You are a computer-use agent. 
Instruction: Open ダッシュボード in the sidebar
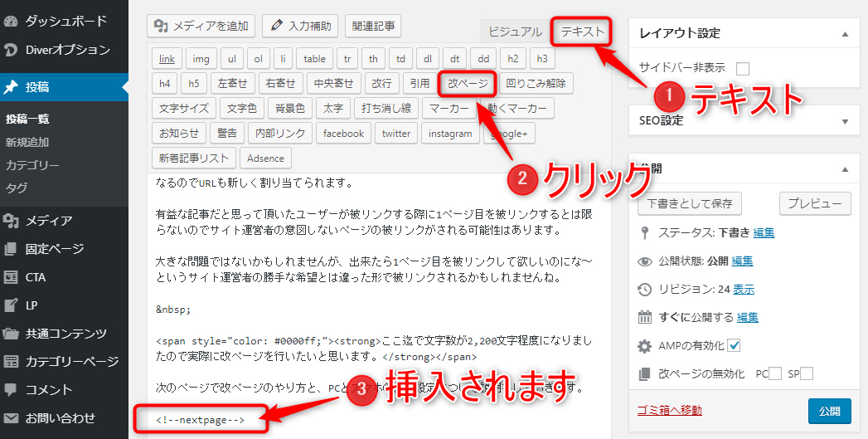65,21
